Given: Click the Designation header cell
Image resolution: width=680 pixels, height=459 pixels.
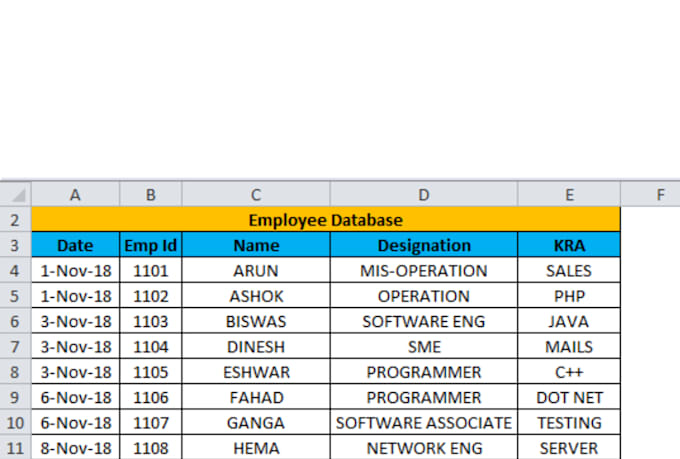Looking at the screenshot, I should click(424, 245).
